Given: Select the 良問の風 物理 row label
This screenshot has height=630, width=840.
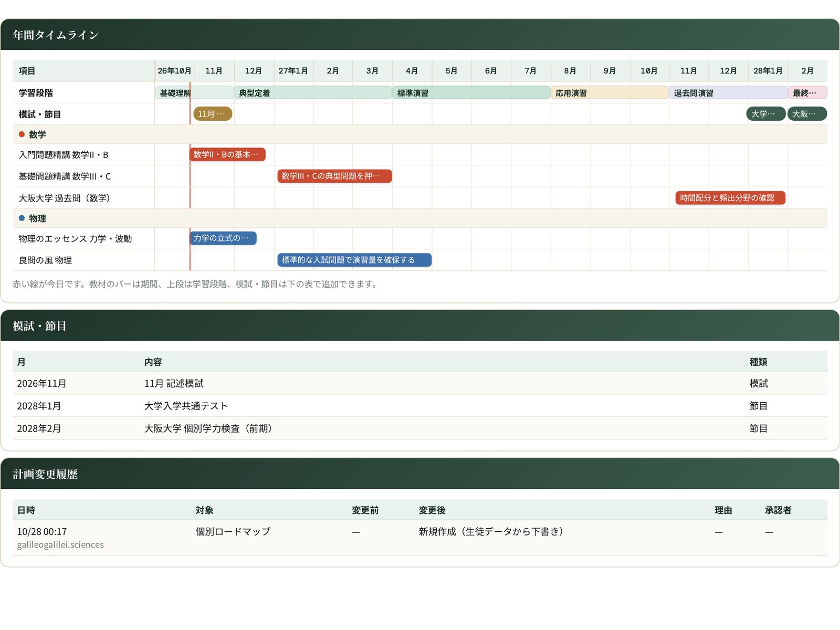Looking at the screenshot, I should (45, 260).
